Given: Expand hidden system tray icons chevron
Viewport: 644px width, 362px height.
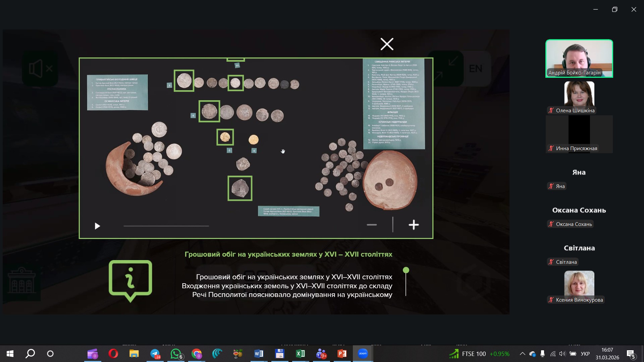Looking at the screenshot, I should [522, 354].
